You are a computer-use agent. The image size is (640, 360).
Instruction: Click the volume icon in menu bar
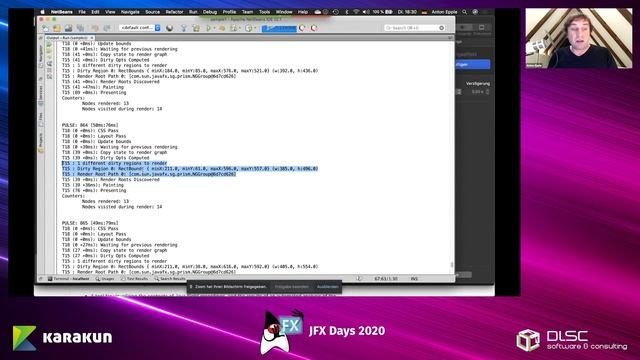(x=366, y=12)
